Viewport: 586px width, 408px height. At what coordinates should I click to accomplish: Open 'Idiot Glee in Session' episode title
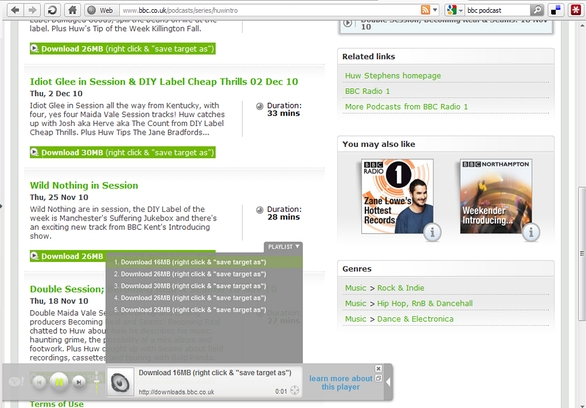164,81
